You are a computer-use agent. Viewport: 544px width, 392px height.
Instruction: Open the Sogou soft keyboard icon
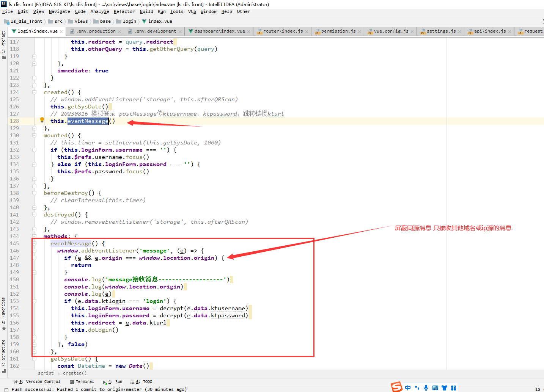[435, 388]
